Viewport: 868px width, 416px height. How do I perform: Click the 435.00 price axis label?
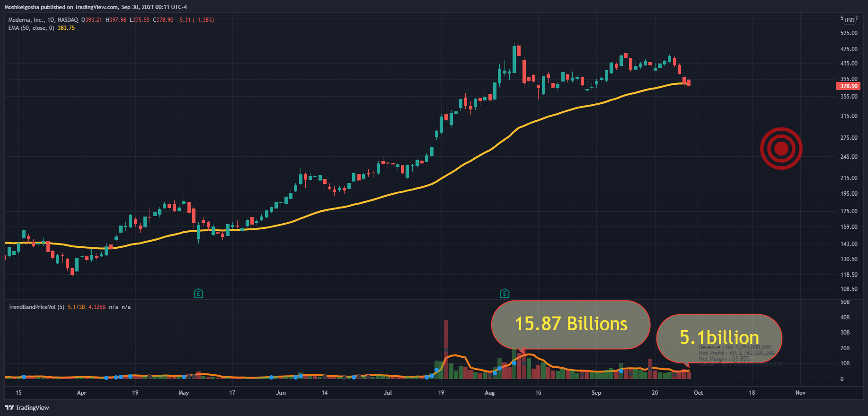coord(849,63)
